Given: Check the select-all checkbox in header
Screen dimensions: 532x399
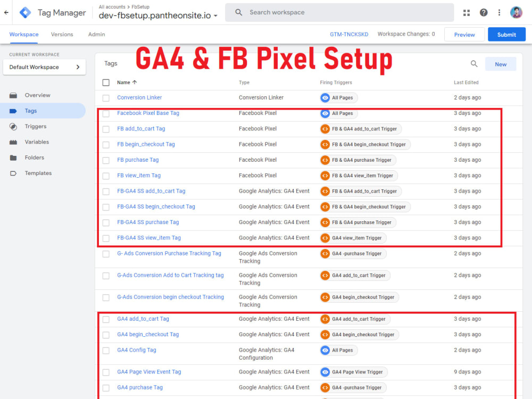Looking at the screenshot, I should click(106, 82).
